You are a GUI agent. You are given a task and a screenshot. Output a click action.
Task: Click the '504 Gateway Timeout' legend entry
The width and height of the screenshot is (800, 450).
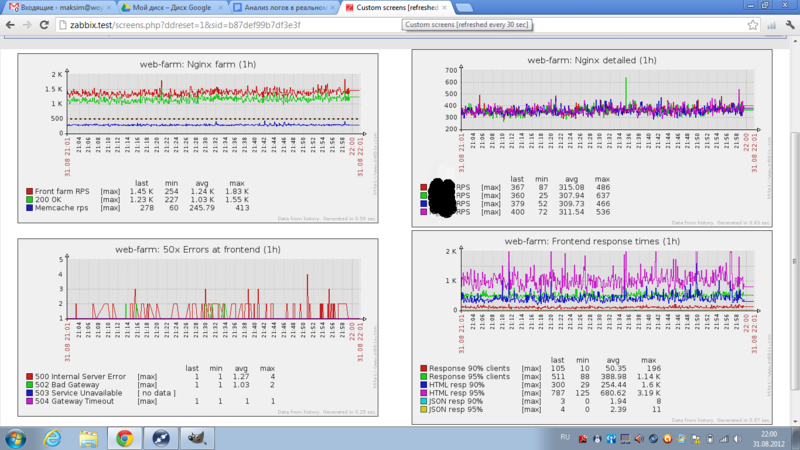[x=74, y=401]
